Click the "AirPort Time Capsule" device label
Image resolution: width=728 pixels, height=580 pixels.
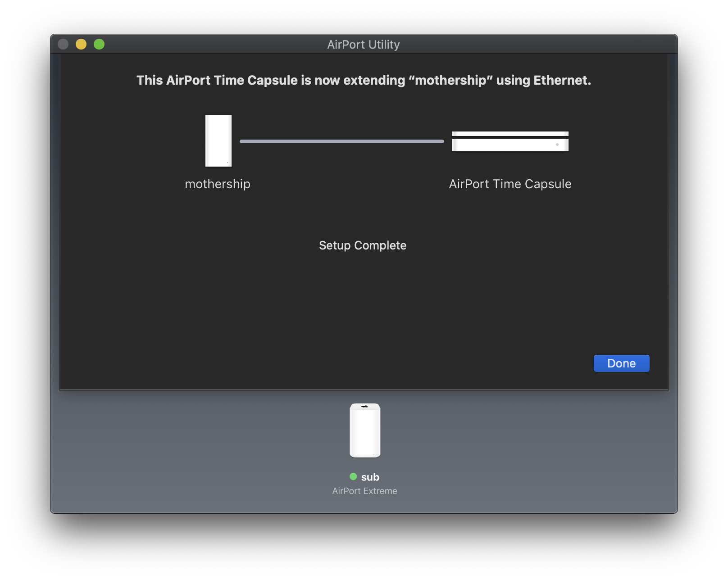[x=510, y=184]
